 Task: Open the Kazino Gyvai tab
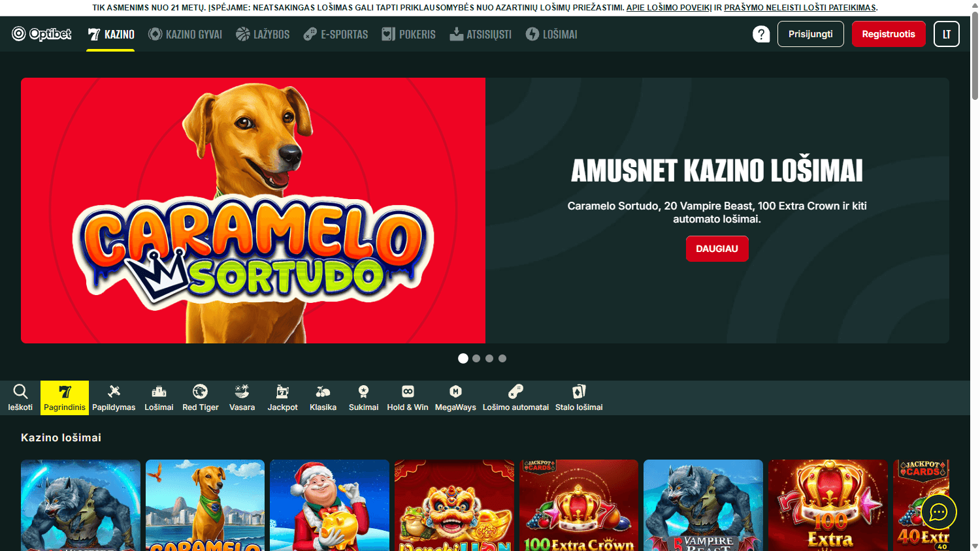click(x=186, y=34)
